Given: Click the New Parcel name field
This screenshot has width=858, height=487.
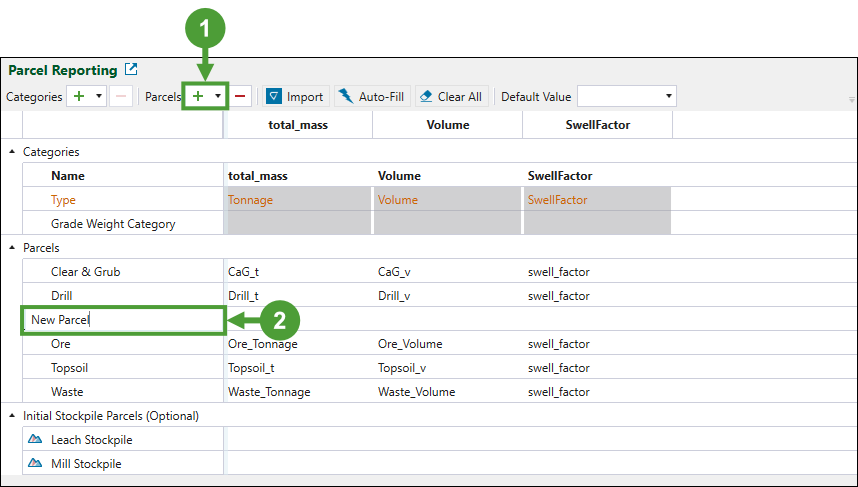Looking at the screenshot, I should click(122, 320).
